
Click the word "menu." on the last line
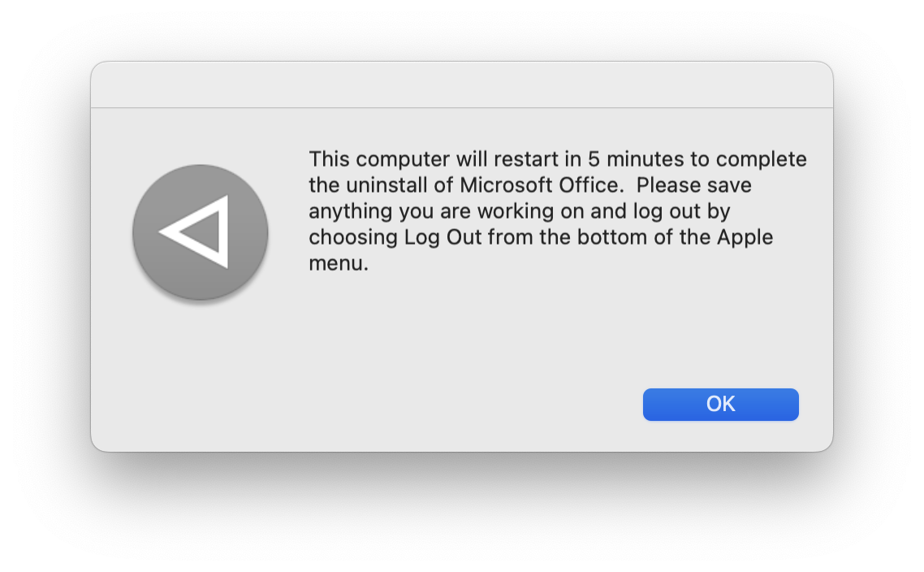339,263
